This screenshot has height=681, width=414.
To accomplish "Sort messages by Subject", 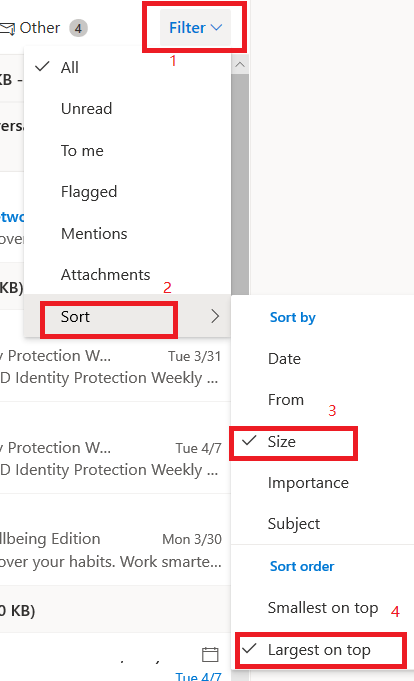I will pyautogui.click(x=322, y=523).
